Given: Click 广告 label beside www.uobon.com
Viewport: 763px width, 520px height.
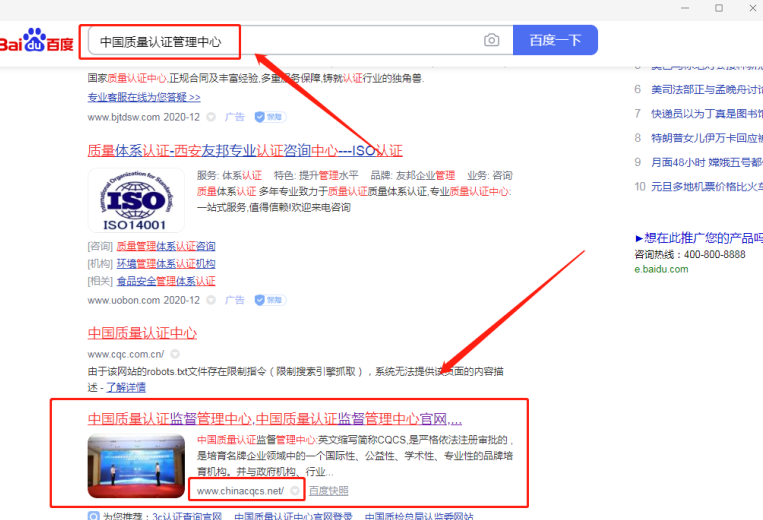Looking at the screenshot, I should click(x=235, y=300).
